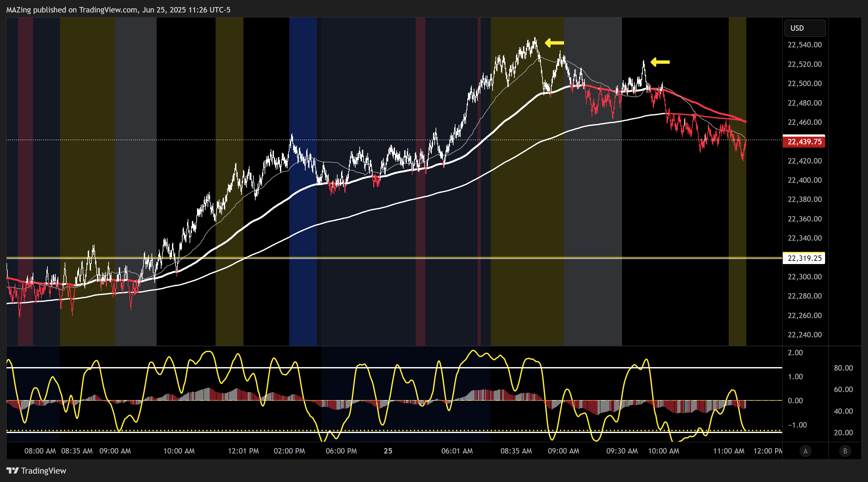
Task: Click the 'A' auto-scale button
Action: (805, 451)
